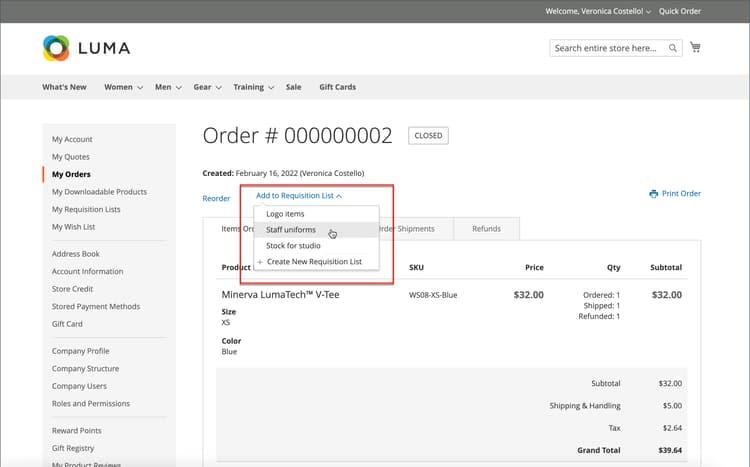Image resolution: width=750 pixels, height=467 pixels.
Task: Open Company Users in sidebar
Action: [x=79, y=386]
